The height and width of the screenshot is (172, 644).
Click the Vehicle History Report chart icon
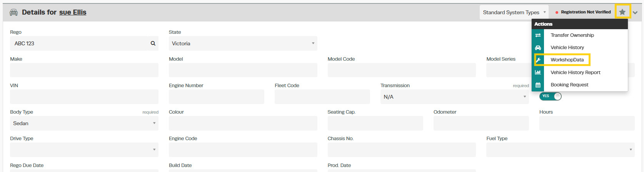coord(538,72)
